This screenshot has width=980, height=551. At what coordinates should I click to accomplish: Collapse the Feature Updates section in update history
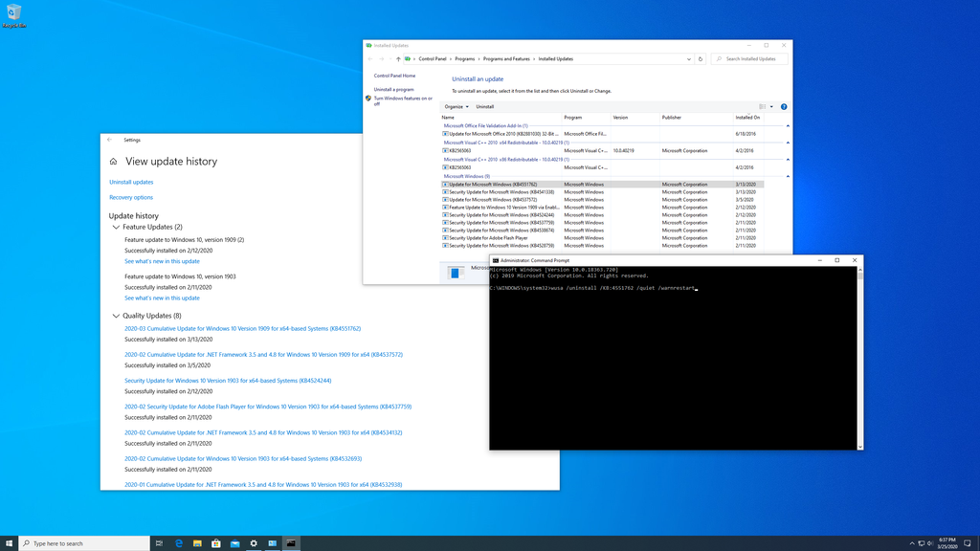pyautogui.click(x=115, y=227)
